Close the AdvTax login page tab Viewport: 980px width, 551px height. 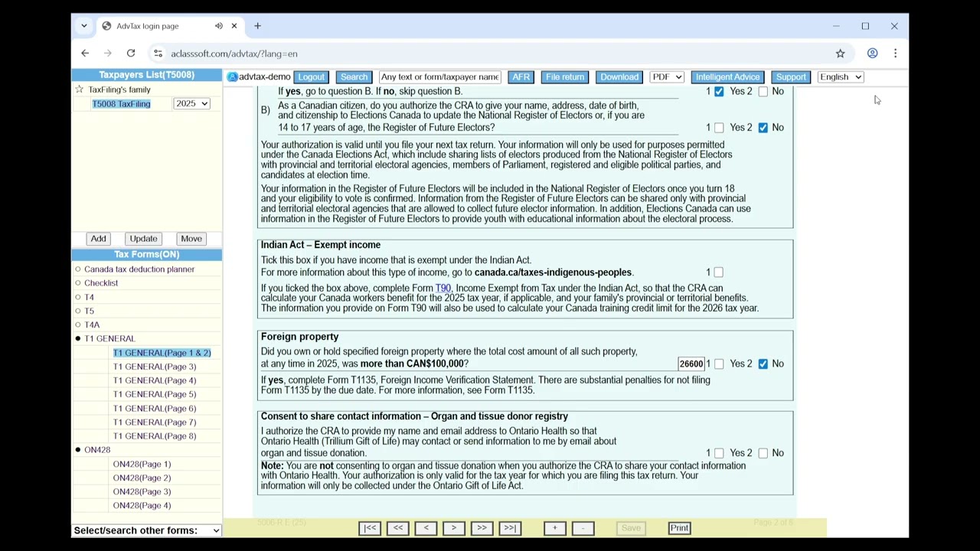[x=234, y=26]
